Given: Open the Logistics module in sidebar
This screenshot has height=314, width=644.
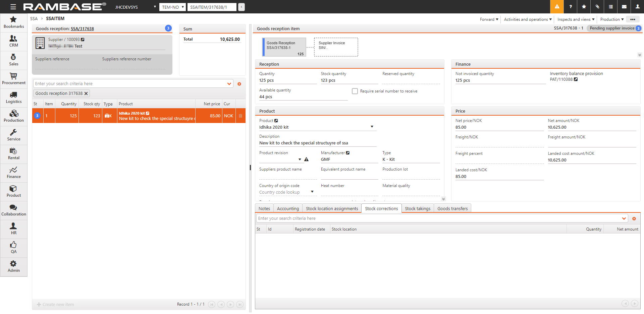Looking at the screenshot, I should tap(14, 98).
